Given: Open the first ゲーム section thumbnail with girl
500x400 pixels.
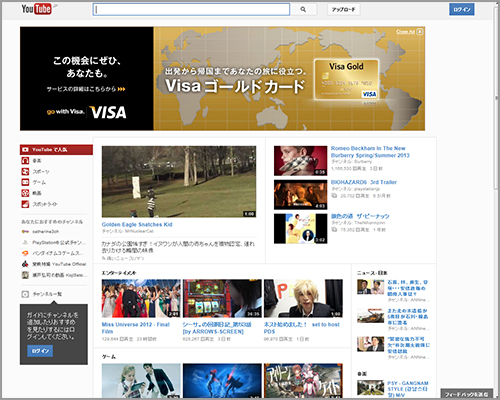Looking at the screenshot, I should pos(141,380).
